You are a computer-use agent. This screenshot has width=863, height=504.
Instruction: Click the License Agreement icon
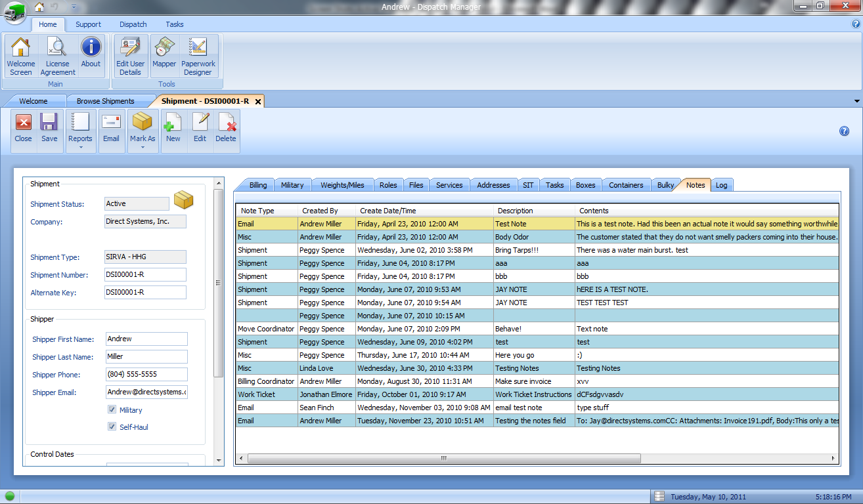[x=58, y=56]
